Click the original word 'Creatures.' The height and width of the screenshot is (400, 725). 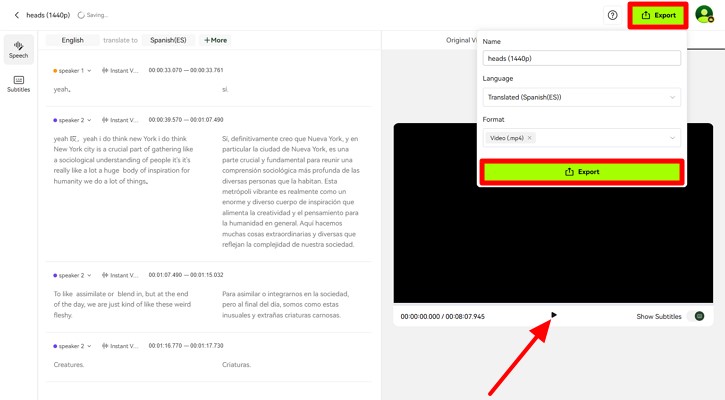tap(69, 364)
